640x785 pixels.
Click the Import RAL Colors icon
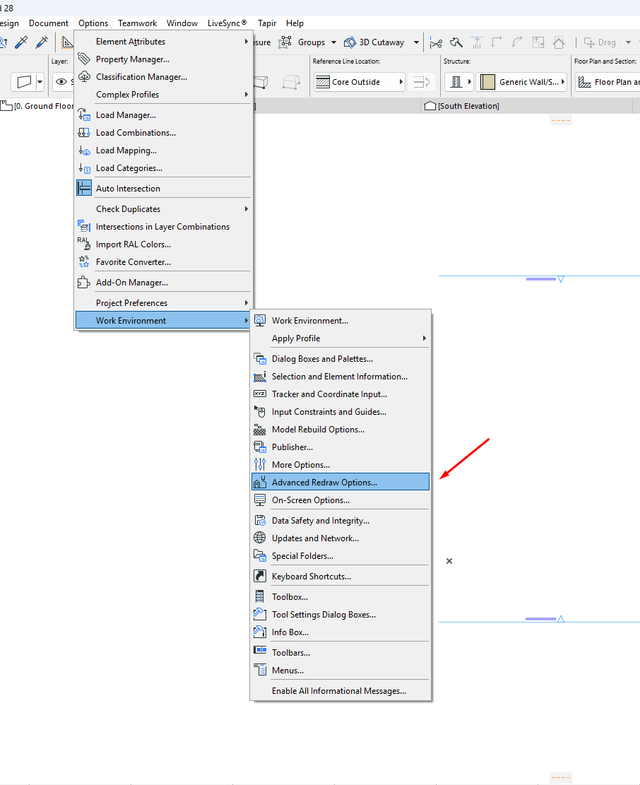point(84,244)
